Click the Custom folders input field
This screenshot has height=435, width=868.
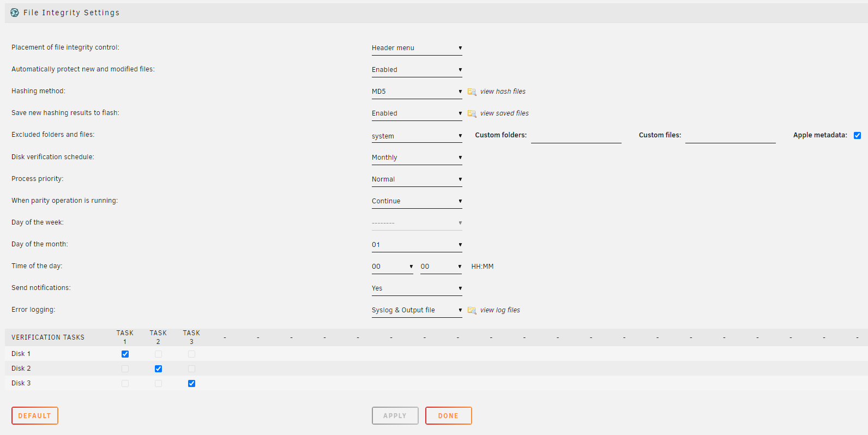(x=576, y=136)
